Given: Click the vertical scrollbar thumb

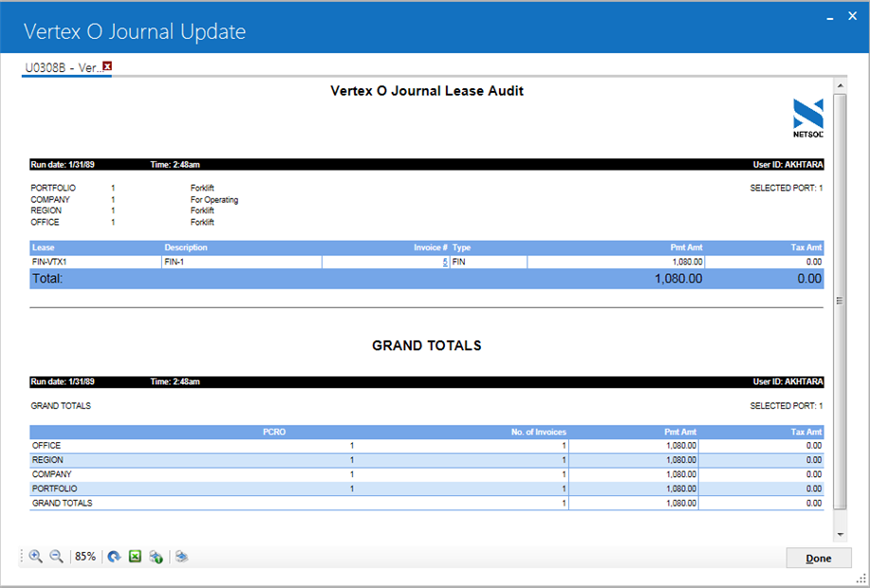Looking at the screenshot, I should [840, 302].
